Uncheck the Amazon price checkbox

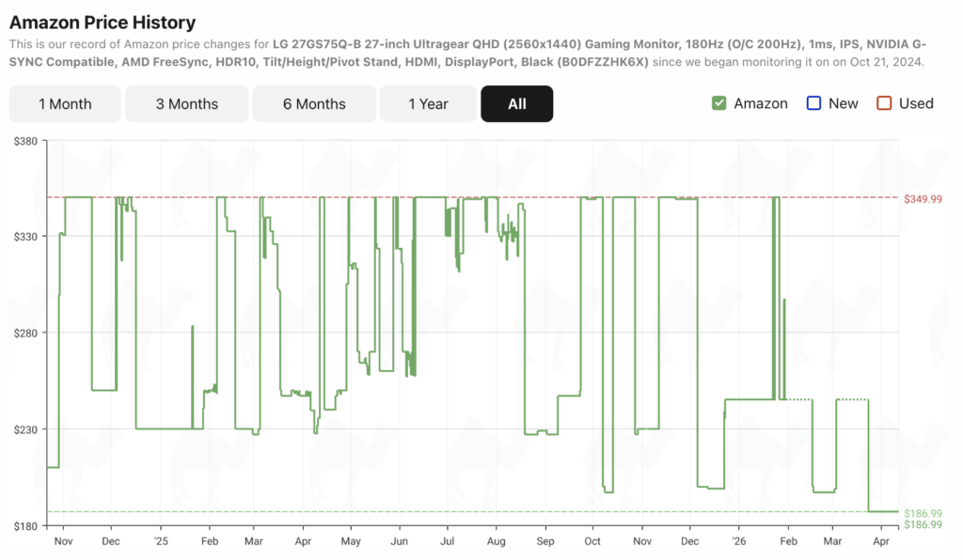(719, 103)
